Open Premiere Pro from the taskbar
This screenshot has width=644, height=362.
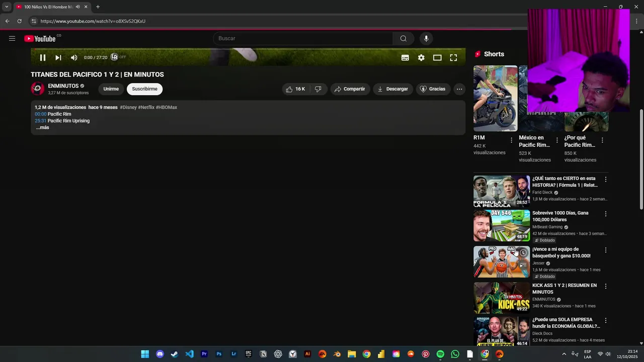tap(204, 354)
